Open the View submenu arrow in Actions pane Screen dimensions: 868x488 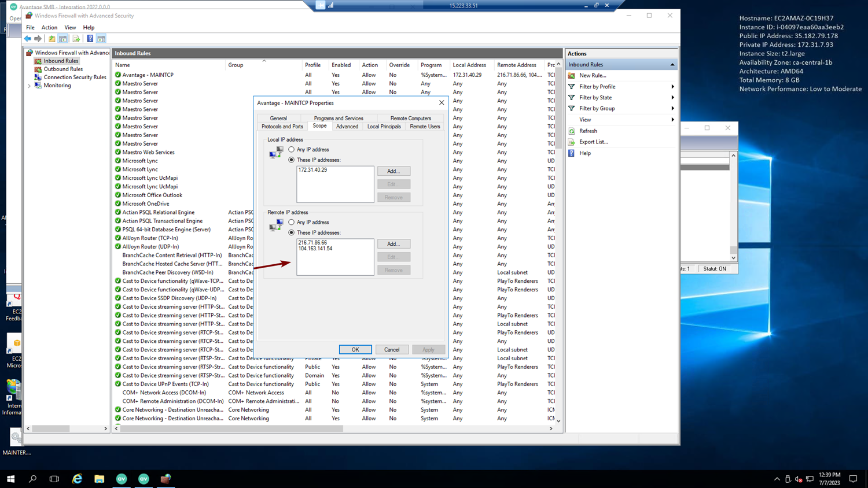672,120
